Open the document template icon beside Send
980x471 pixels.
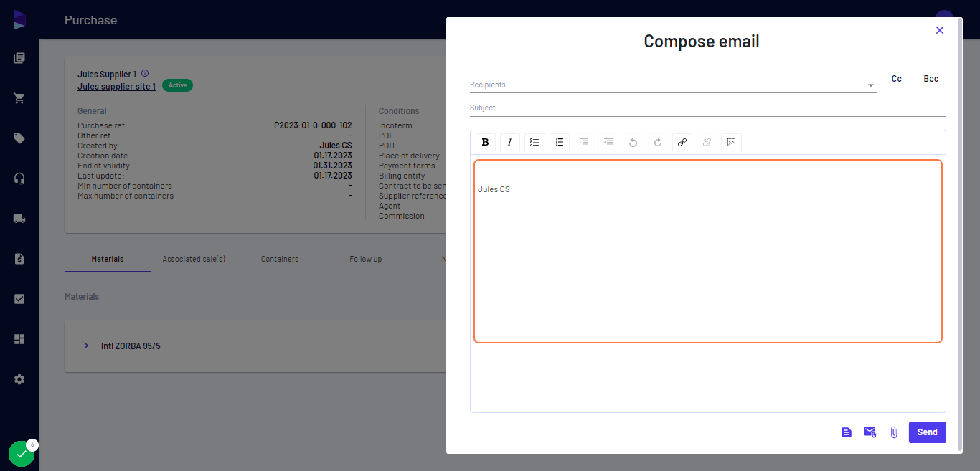click(x=847, y=432)
